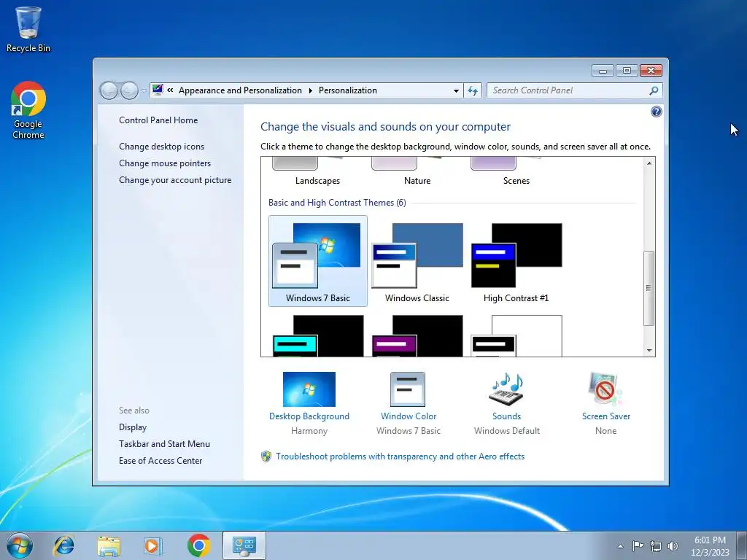The width and height of the screenshot is (747, 560).
Task: Select the Landscapes theme
Action: coord(318,172)
